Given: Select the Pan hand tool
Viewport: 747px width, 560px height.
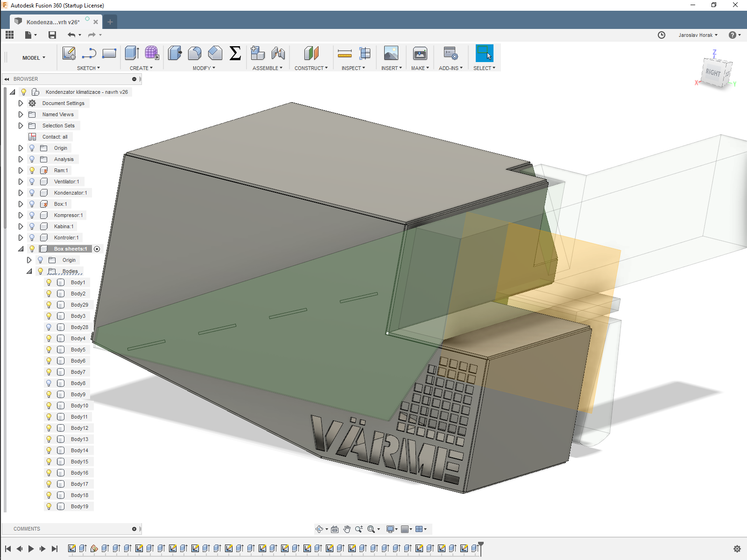Looking at the screenshot, I should click(347, 529).
